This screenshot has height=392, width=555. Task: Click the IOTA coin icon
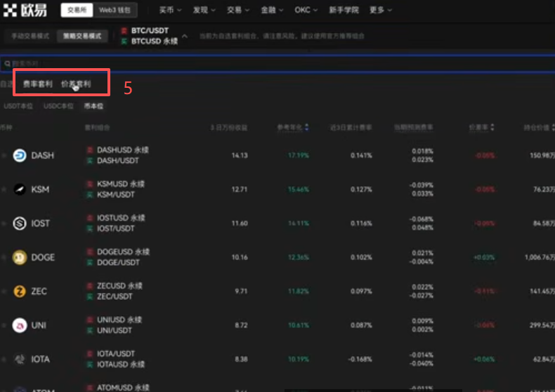(x=20, y=359)
